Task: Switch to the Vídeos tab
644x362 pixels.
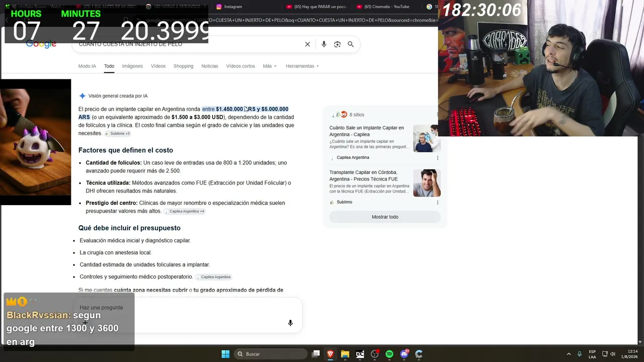Action: tap(158, 66)
